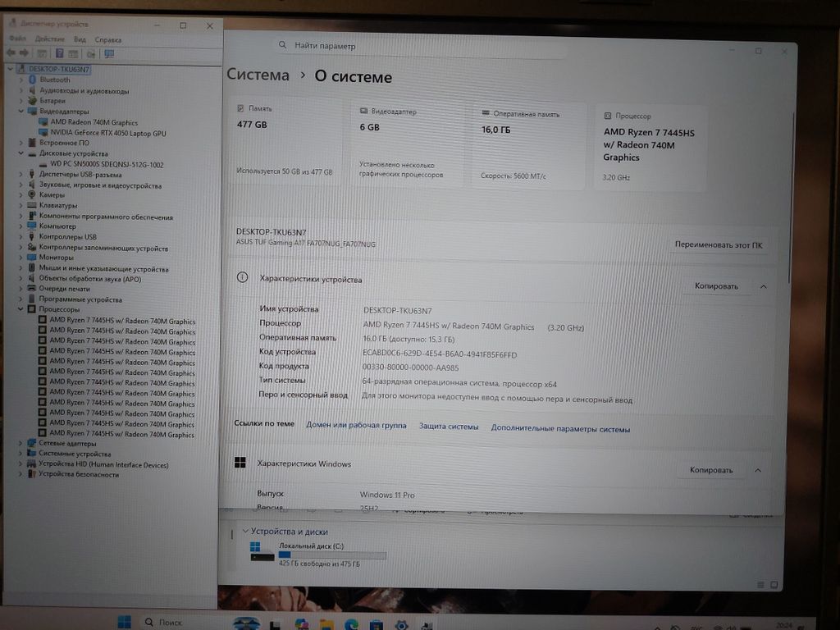Click the drive icon beside WD PC SN5000S
The width and height of the screenshot is (840, 630).
[43, 164]
